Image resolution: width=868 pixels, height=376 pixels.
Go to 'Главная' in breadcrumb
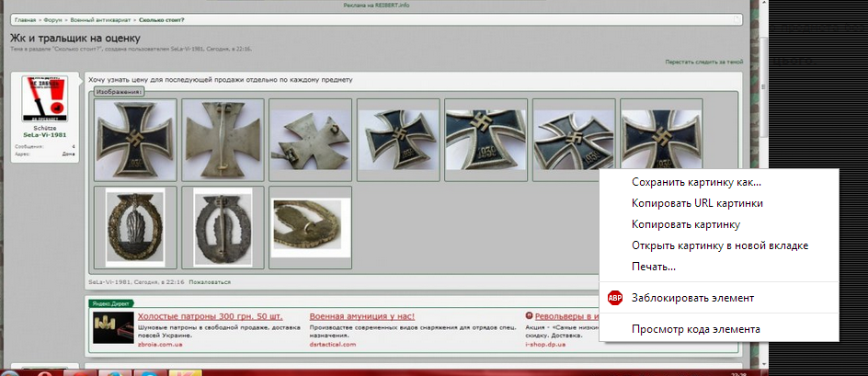coord(26,20)
